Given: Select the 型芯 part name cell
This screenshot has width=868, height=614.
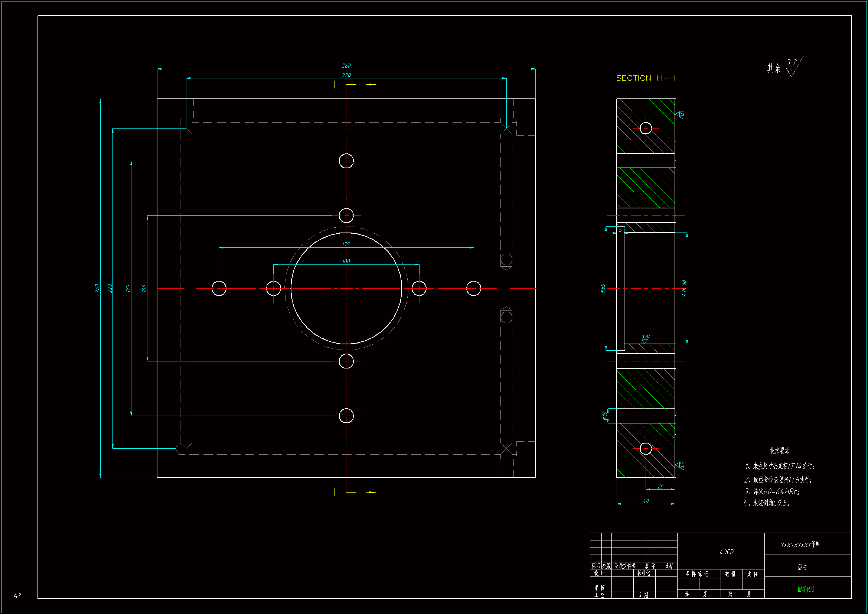Looking at the screenshot, I should tap(802, 567).
